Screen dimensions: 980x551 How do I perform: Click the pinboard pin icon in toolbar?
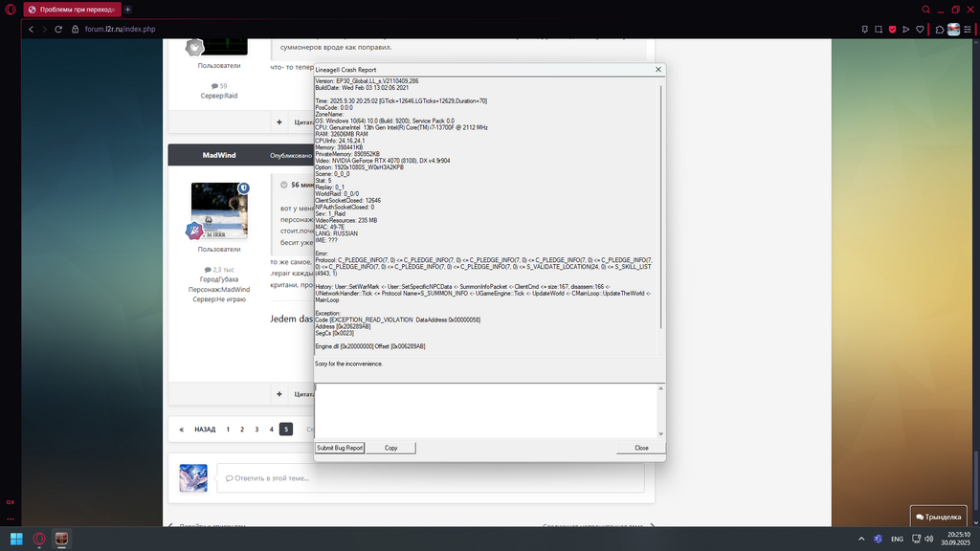pyautogui.click(x=865, y=30)
